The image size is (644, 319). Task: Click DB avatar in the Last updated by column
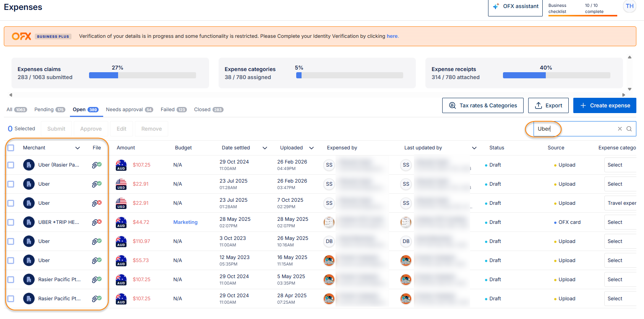(x=406, y=241)
